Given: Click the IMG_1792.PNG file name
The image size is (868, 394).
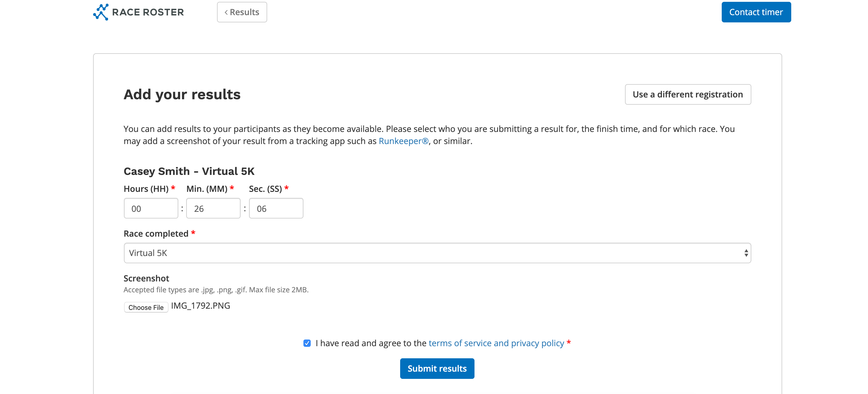Looking at the screenshot, I should click(x=200, y=306).
